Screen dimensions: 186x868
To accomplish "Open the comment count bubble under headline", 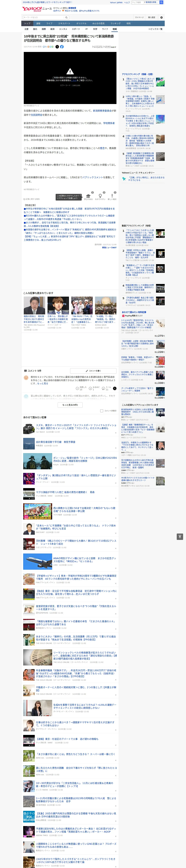I will 45,47.
